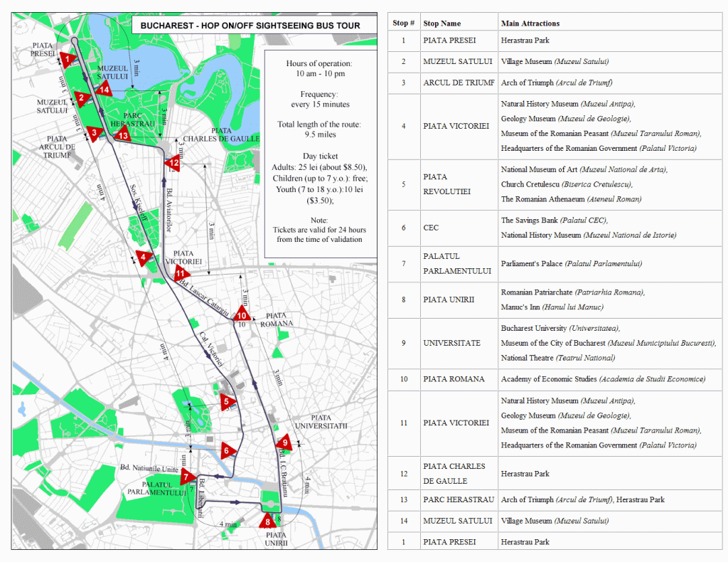Click the red stop 1 marker on the map

(68, 59)
